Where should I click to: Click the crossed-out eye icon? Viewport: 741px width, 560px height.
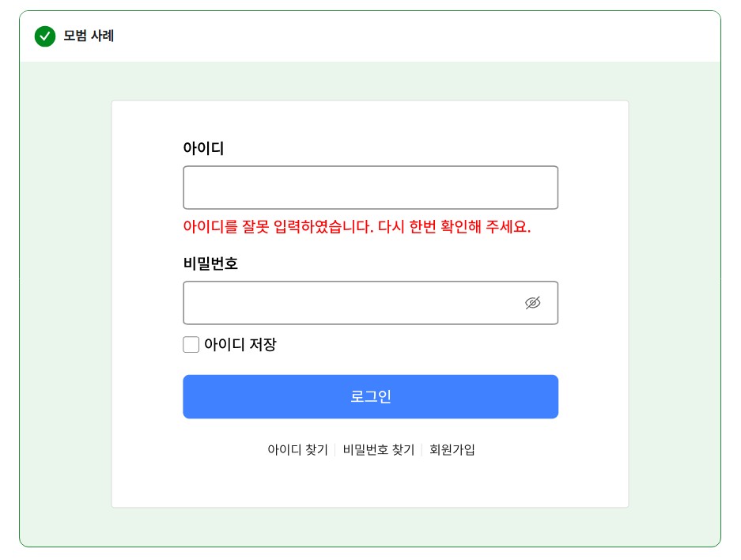[533, 303]
